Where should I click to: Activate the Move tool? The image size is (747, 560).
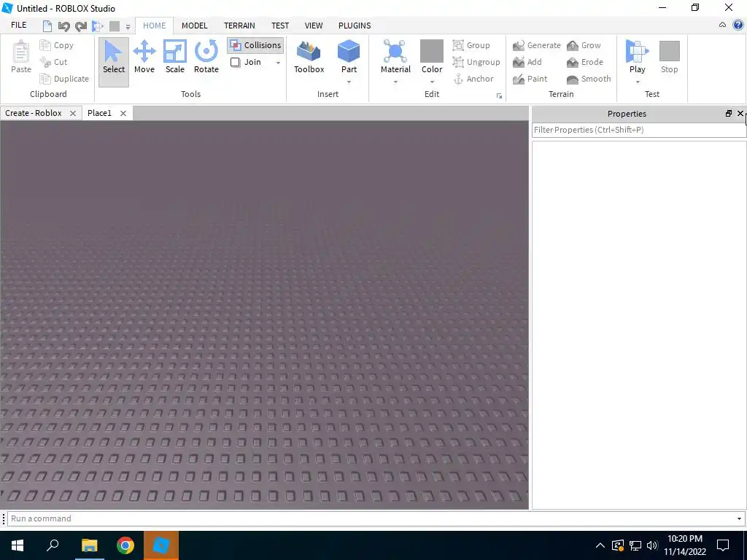pyautogui.click(x=144, y=57)
